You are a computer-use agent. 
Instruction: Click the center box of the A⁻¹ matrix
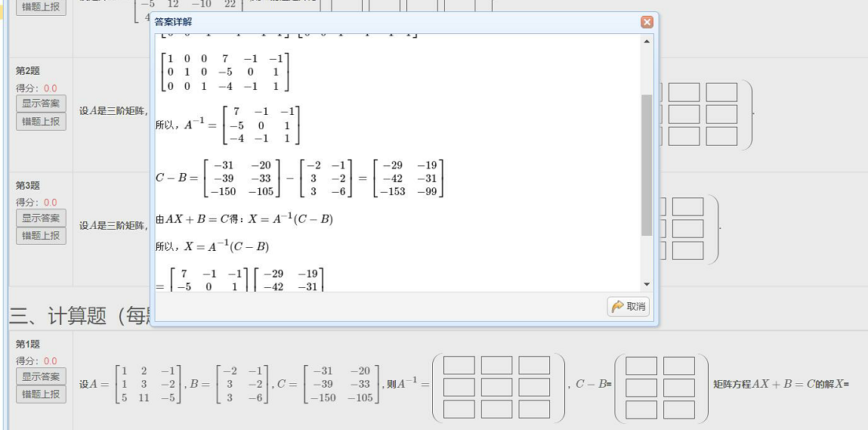pos(496,388)
